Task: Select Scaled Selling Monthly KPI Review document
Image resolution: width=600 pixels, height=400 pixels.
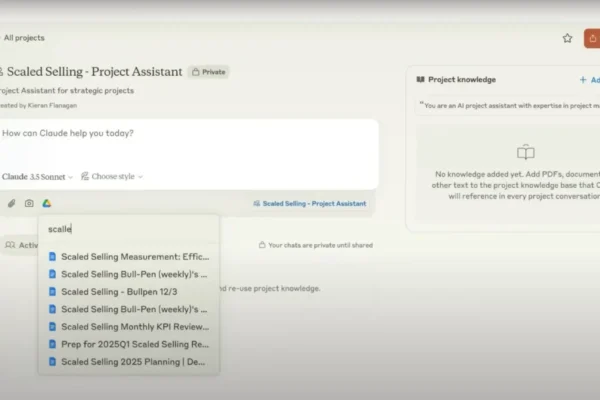Action: click(129, 327)
